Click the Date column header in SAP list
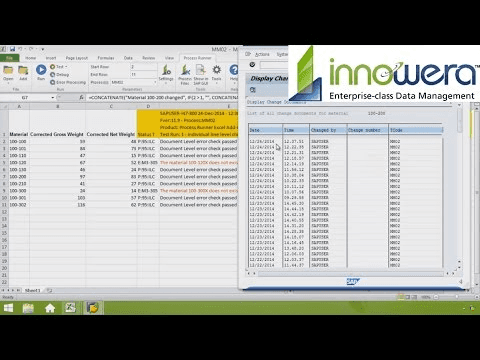480x360 pixels. pyautogui.click(x=265, y=130)
